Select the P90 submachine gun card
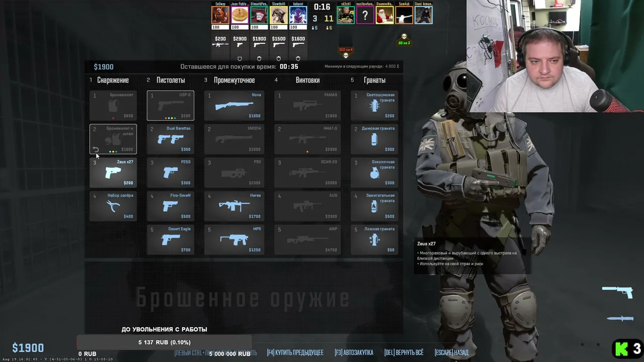Viewport: 644px width, 362px height. point(234,172)
